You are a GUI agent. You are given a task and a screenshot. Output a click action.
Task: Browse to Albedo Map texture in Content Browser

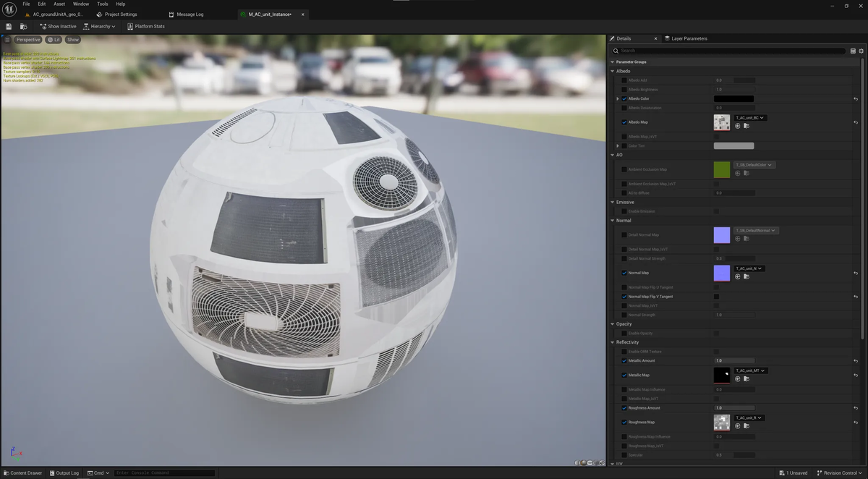coord(746,126)
